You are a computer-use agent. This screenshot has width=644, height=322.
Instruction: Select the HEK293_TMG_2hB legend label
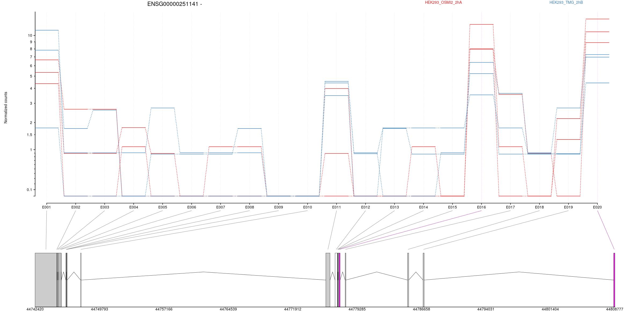(x=566, y=2)
